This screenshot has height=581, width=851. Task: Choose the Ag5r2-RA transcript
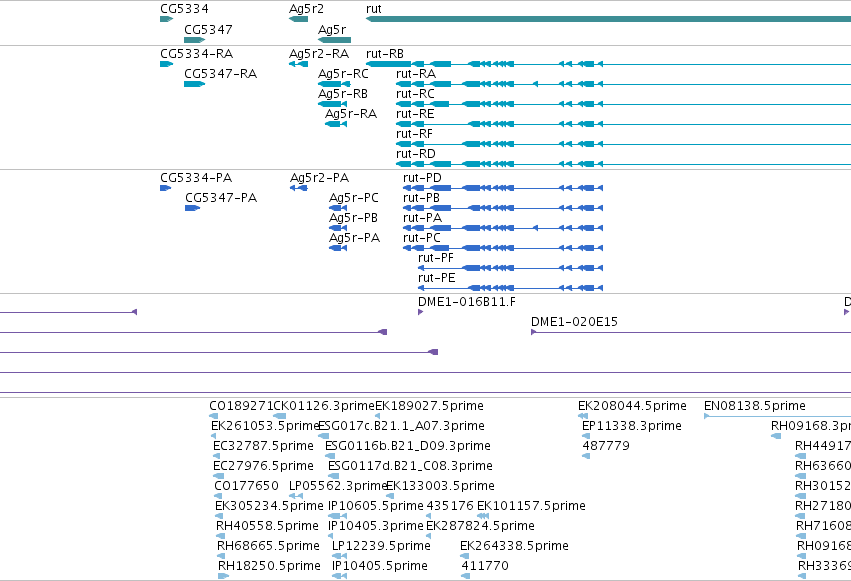tap(299, 64)
